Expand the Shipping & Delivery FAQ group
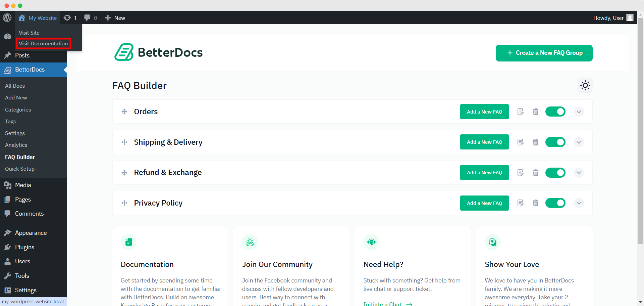The image size is (644, 306). (579, 142)
